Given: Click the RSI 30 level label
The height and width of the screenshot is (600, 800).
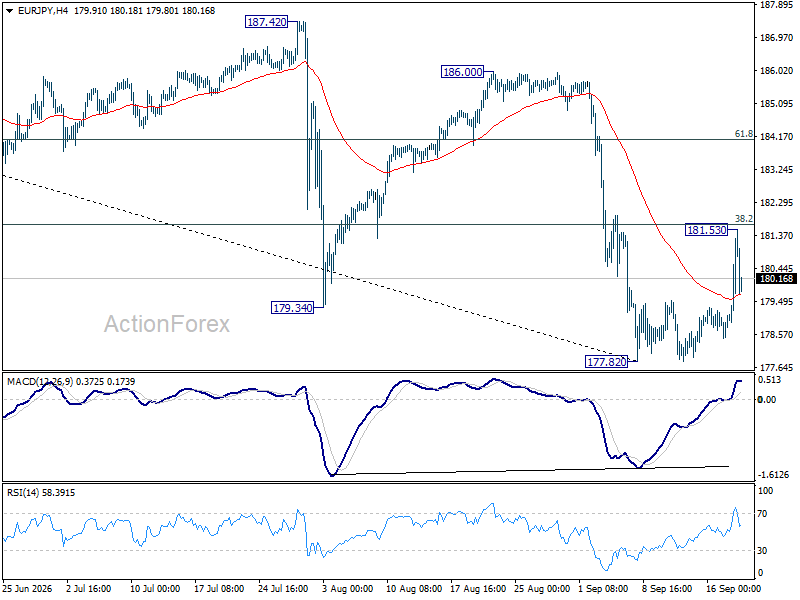Looking at the screenshot, I should tap(762, 551).
